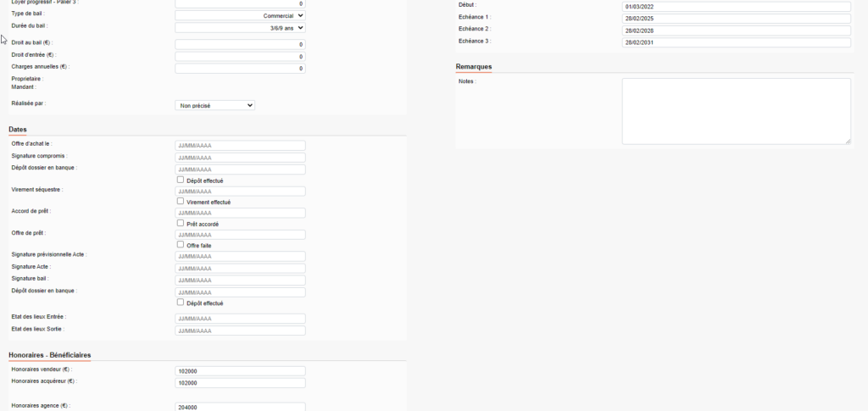Check the Offre faite checkbox
This screenshot has height=411, width=868.
[x=180, y=245]
